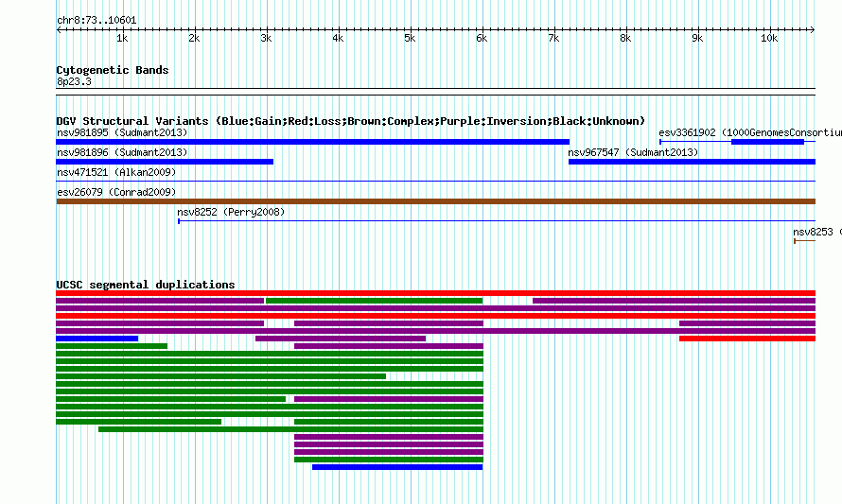Screen dimensions: 842x504
Task: Click the topmost red segmental duplication bar
Action: [x=436, y=293]
